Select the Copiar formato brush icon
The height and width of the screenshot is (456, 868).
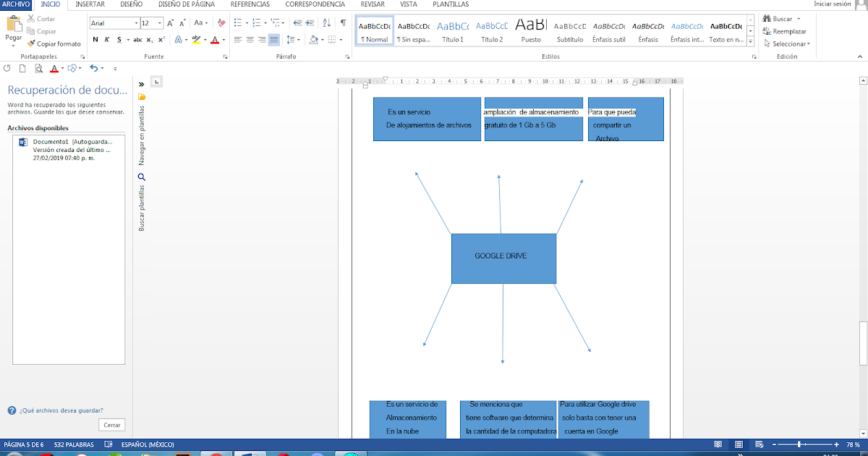[30, 43]
